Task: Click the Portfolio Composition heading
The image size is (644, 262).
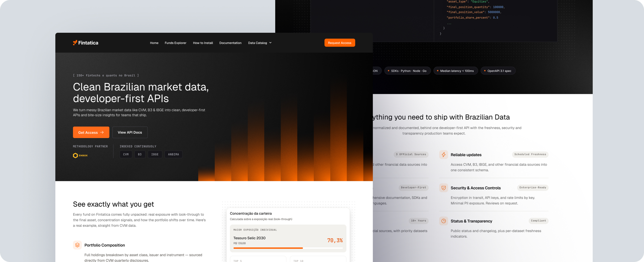Action: tap(105, 245)
